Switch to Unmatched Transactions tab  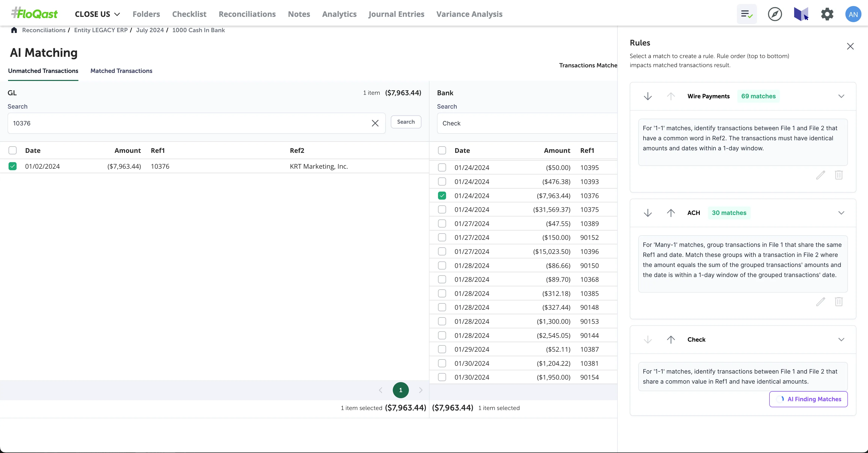tap(43, 71)
